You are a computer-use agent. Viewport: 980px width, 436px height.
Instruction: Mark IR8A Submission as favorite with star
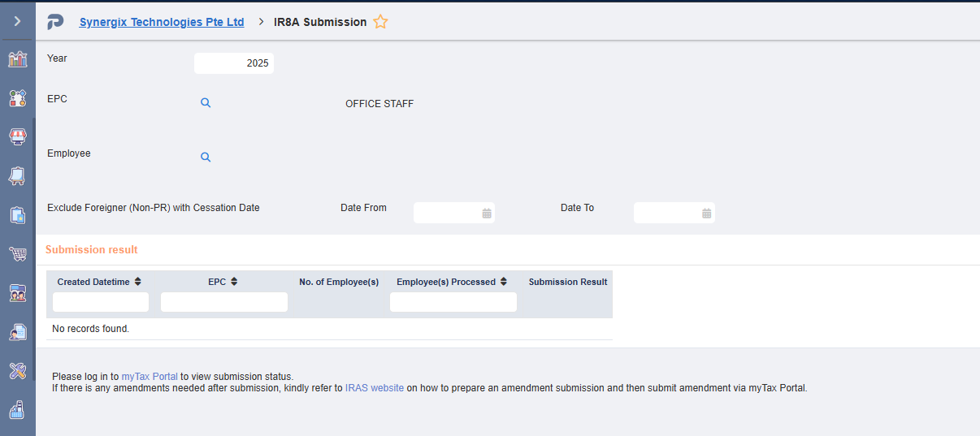[x=380, y=22]
